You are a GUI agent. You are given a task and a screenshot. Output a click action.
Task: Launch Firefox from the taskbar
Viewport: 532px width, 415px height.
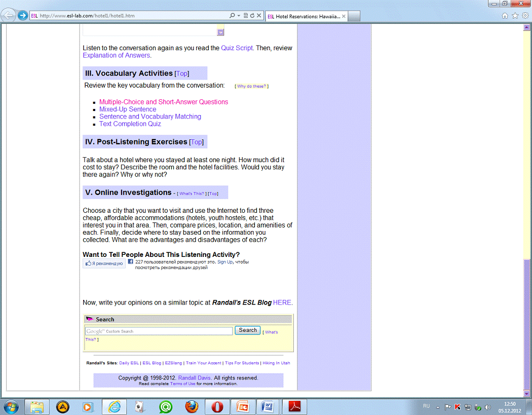point(191,406)
